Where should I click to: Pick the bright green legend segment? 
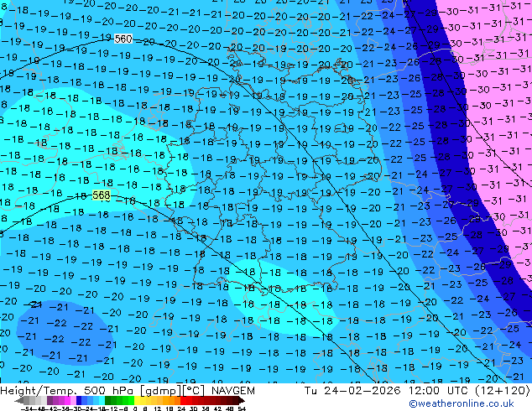click(x=131, y=401)
